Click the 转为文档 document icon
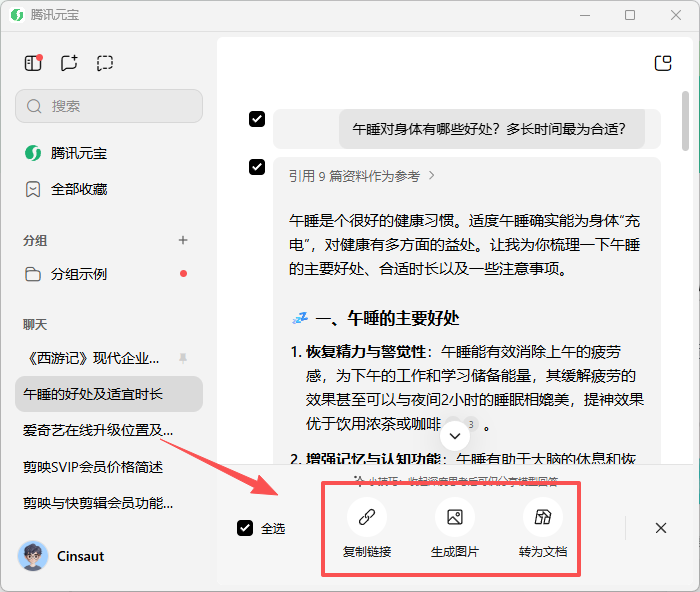Image resolution: width=700 pixels, height=592 pixels. [543, 517]
